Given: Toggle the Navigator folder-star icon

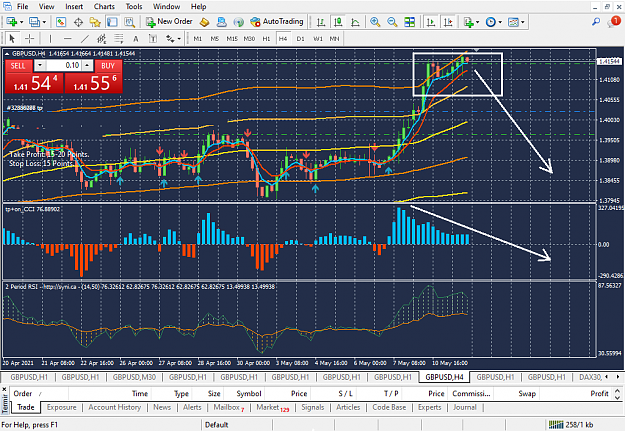Looking at the screenshot, I should point(95,22).
